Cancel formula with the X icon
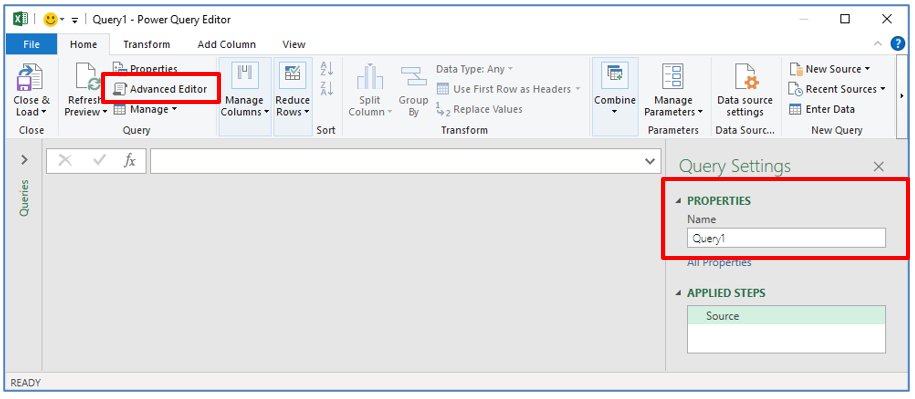The height and width of the screenshot is (399, 915). (x=65, y=161)
